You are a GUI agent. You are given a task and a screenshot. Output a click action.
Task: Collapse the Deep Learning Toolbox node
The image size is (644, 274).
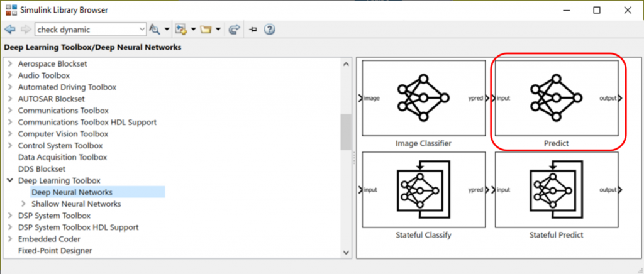9,180
